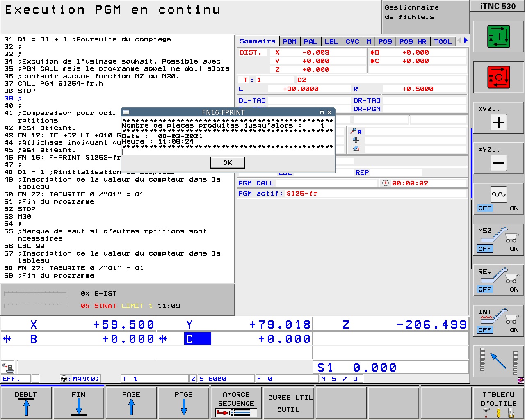
Task: Open the TOOL status tab
Action: click(443, 41)
